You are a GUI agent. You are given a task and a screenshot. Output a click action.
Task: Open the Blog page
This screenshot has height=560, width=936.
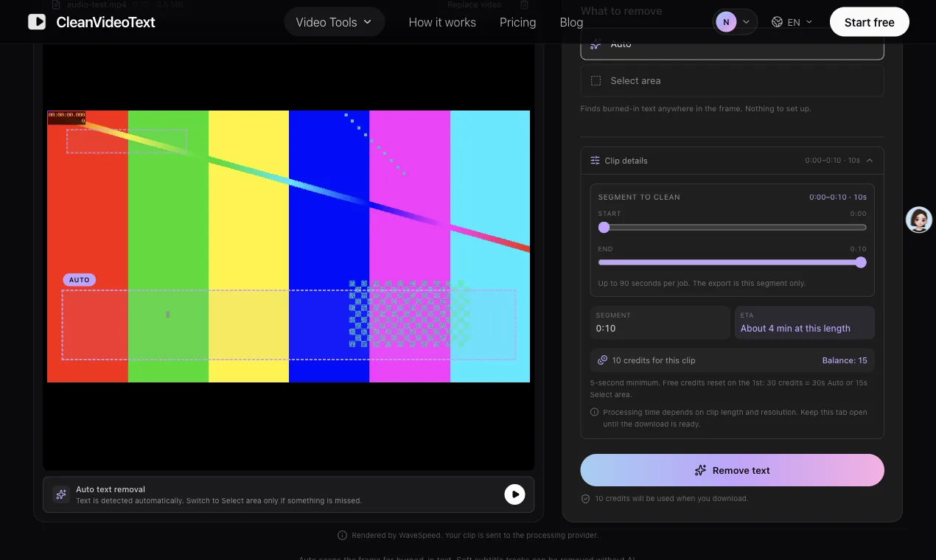571,22
